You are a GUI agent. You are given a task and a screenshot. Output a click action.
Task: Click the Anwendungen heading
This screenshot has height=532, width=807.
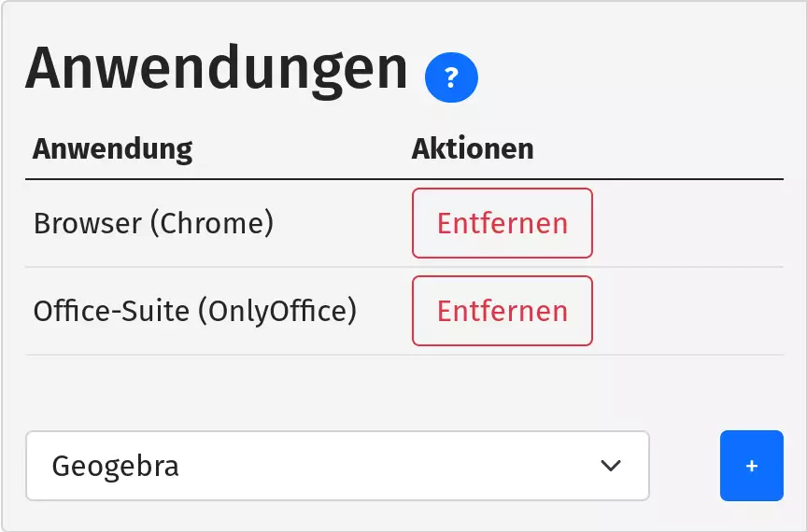coord(216,68)
